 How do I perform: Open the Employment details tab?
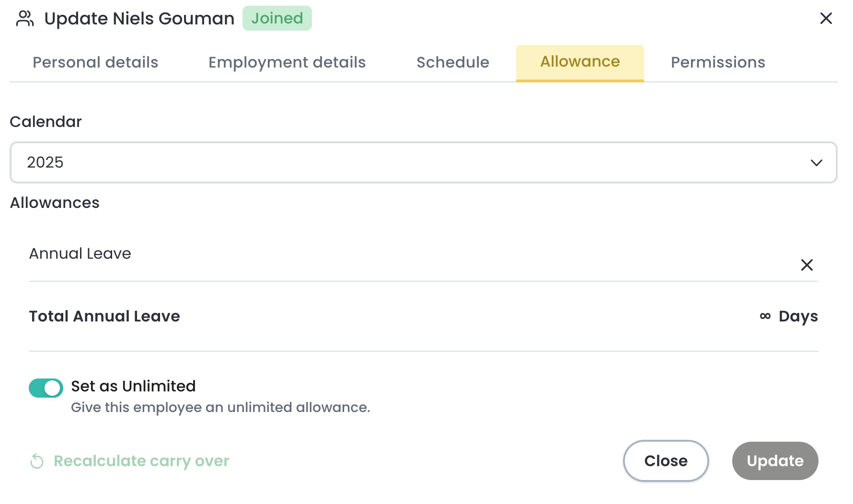(287, 63)
